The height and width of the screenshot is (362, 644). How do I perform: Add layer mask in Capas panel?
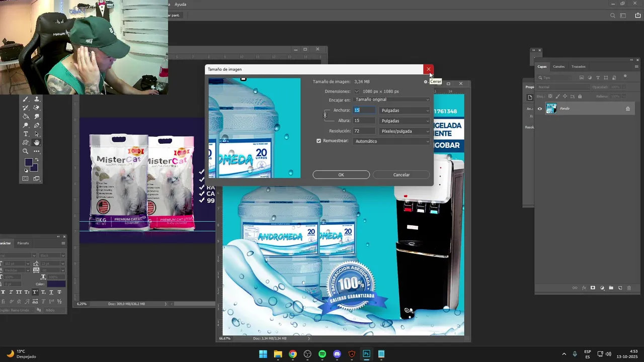click(593, 288)
